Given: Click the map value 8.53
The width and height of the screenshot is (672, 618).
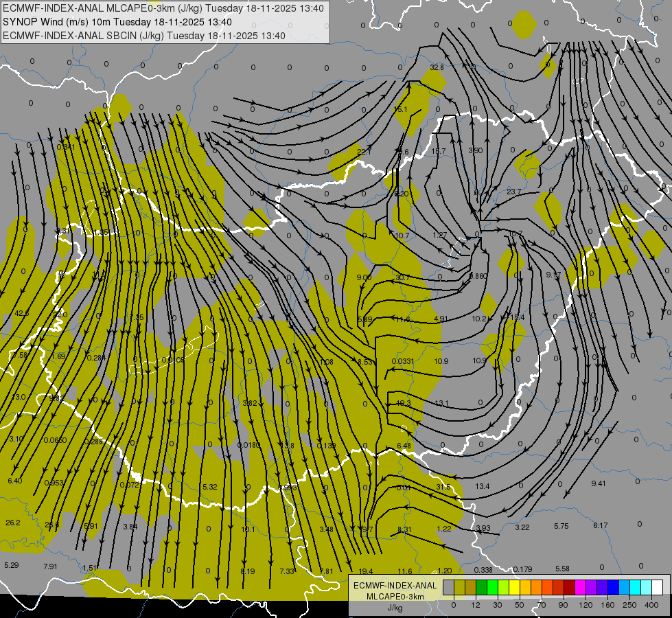Looking at the screenshot, I should pyautogui.click(x=365, y=362).
